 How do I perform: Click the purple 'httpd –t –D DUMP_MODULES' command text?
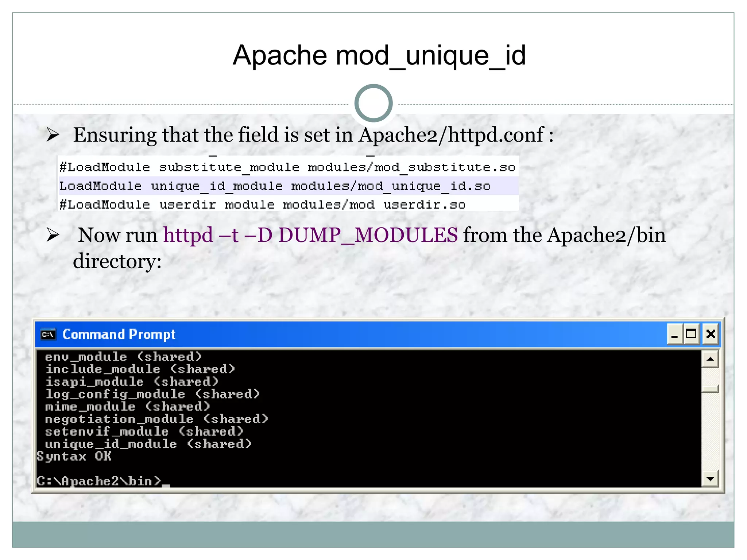[310, 235]
